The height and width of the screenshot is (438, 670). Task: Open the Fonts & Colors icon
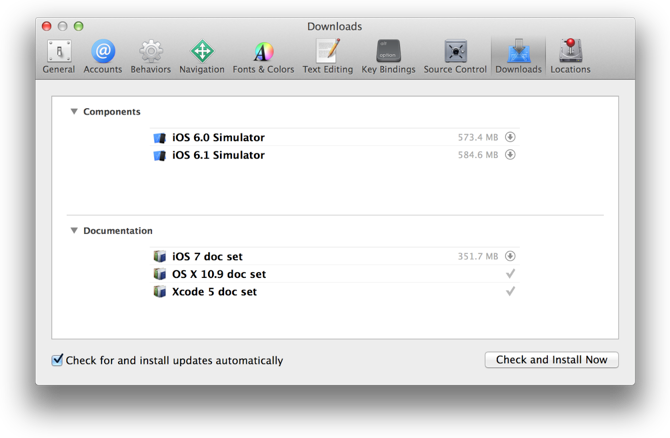pyautogui.click(x=264, y=52)
